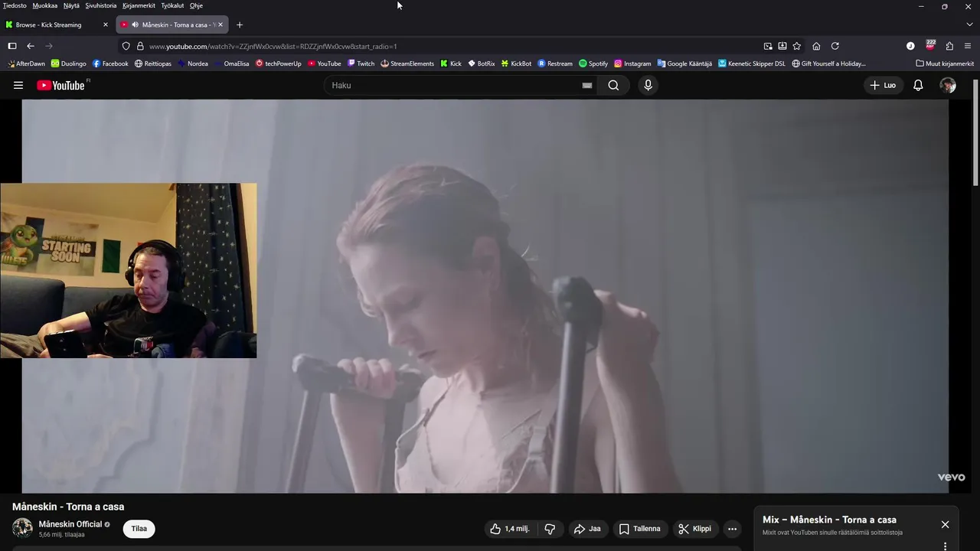Share video with Jaa button
The width and height of the screenshot is (980, 551).
click(587, 529)
